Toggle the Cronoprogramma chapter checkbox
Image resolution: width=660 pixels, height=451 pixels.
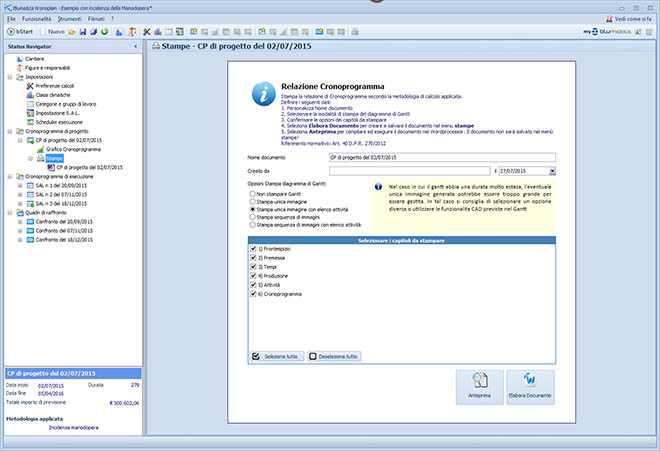coord(254,297)
